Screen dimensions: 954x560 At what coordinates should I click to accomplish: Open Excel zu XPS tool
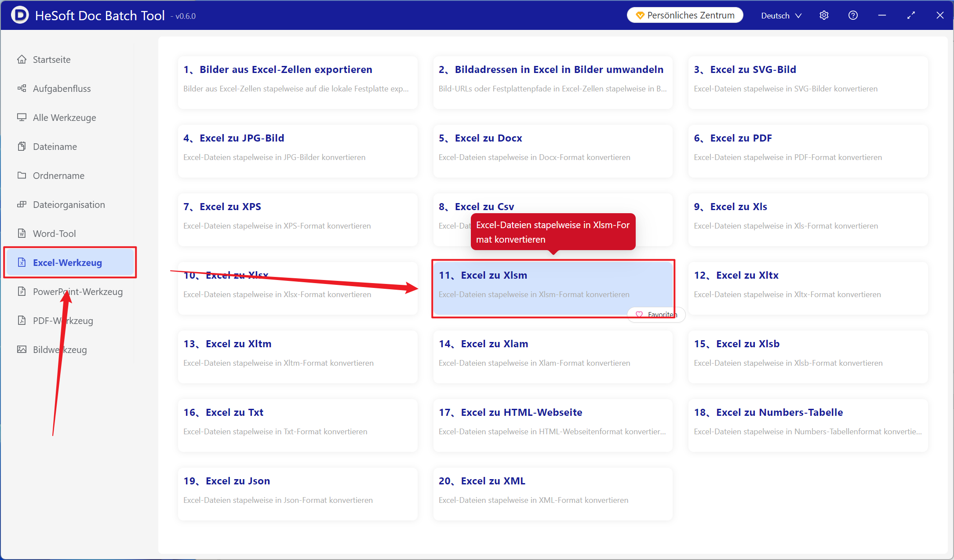point(298,220)
